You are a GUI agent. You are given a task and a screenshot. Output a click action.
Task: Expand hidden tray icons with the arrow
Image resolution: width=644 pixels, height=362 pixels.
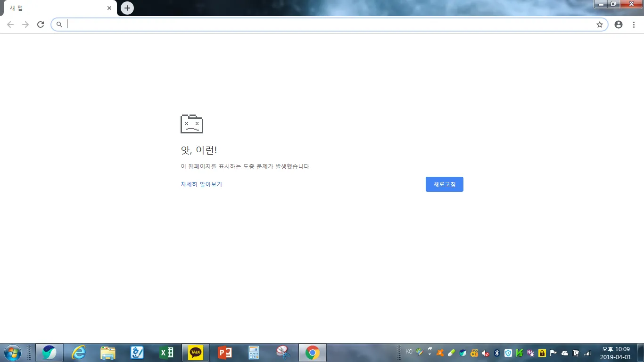coord(429,354)
